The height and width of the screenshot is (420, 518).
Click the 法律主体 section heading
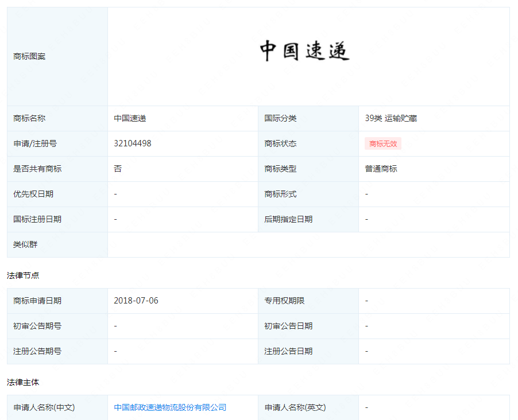pos(23,382)
